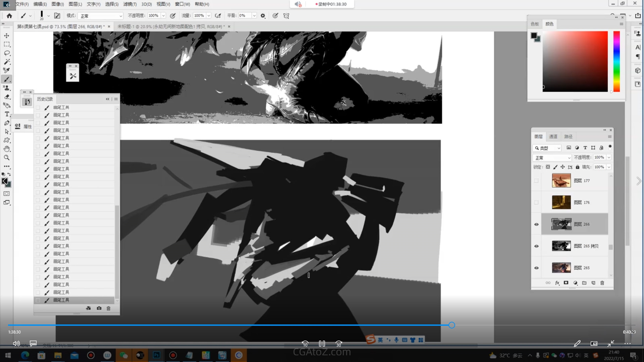Click the delete layer trash icon
Viewport: 644px width, 362px height.
[602, 283]
